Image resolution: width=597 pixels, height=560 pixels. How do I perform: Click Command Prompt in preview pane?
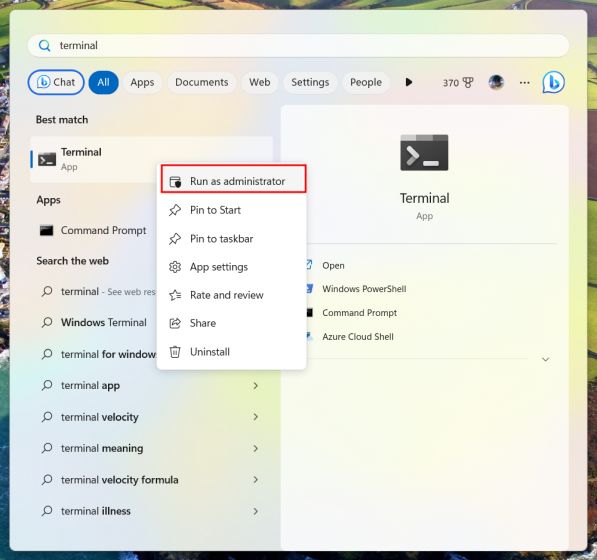pyautogui.click(x=359, y=313)
